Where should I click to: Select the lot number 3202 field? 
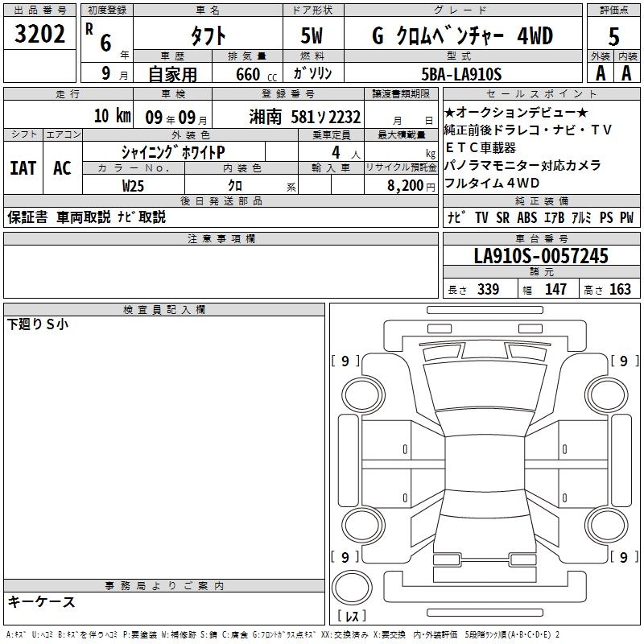tap(39, 35)
